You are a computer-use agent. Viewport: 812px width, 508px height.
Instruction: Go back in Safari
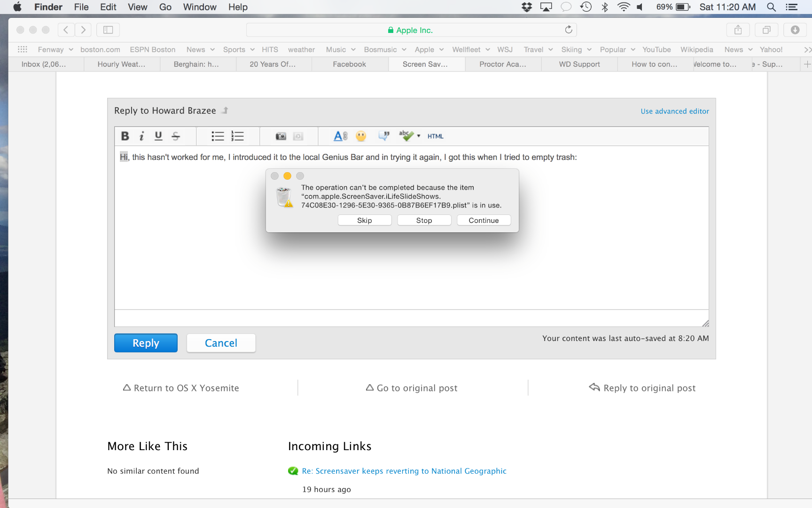point(66,30)
